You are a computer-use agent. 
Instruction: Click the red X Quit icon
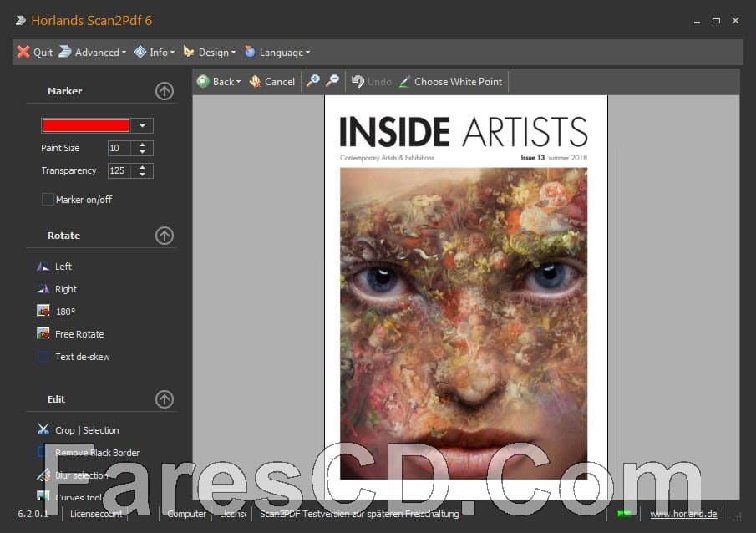23,52
